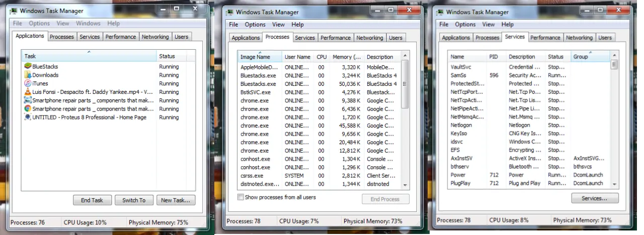
Task: Click the BlueStacks icon in Applications list
Action: 28,66
